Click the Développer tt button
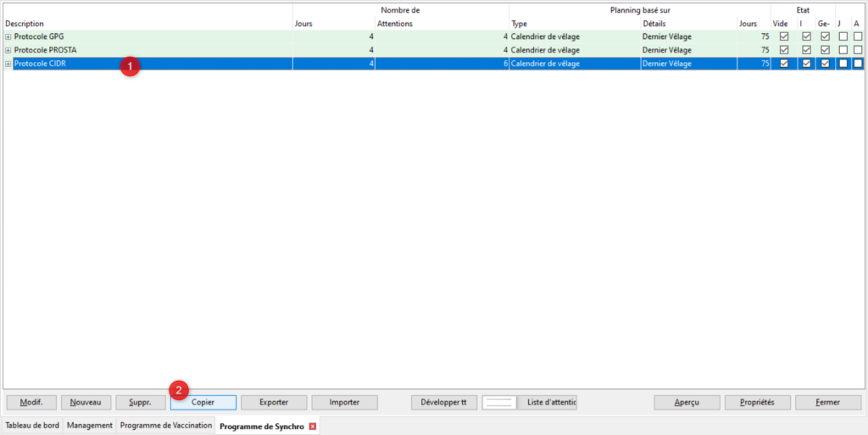The width and height of the screenshot is (868, 435). tap(443, 403)
